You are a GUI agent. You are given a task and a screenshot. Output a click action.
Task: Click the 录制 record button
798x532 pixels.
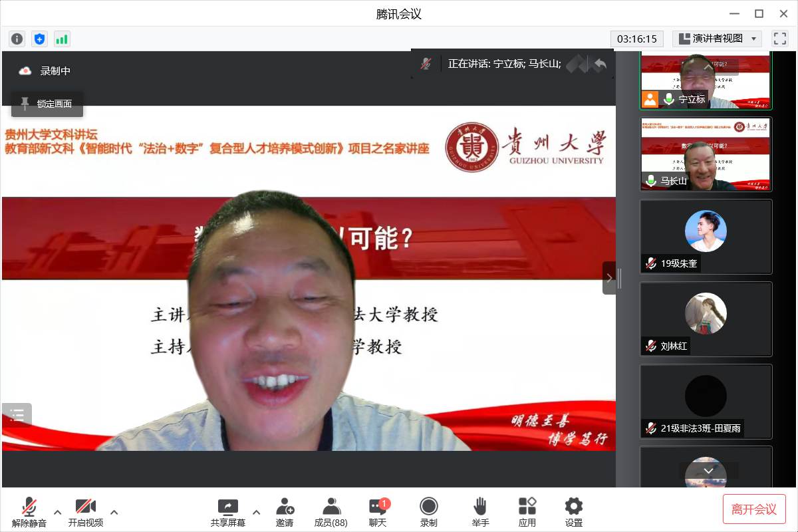[x=429, y=512]
